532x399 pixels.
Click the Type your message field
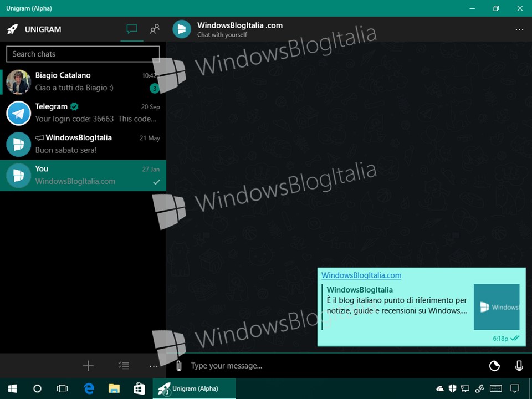coord(336,366)
